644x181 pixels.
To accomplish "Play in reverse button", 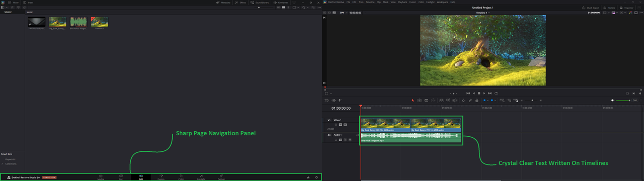I will pyautogui.click(x=474, y=93).
